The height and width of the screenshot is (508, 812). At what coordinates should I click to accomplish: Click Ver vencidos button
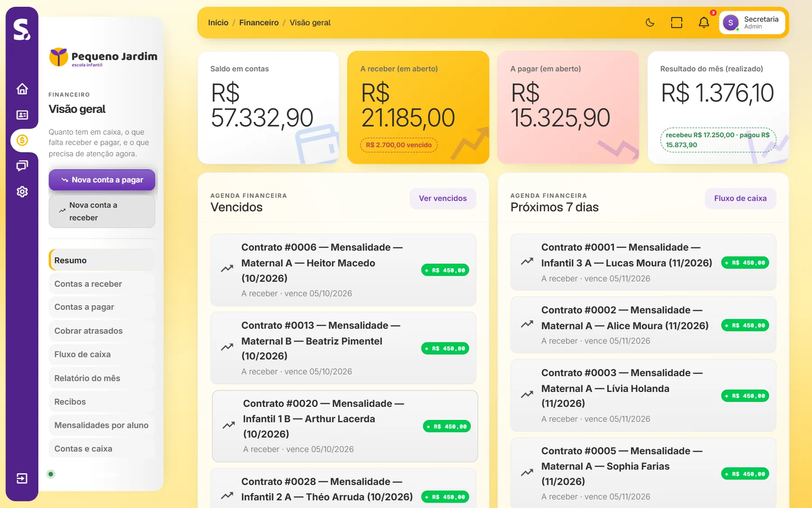click(x=443, y=198)
